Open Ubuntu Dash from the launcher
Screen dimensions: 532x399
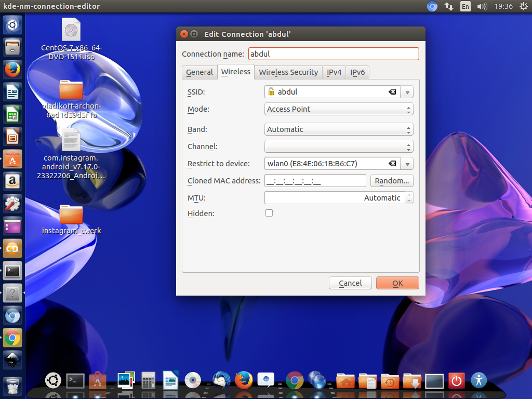point(12,25)
